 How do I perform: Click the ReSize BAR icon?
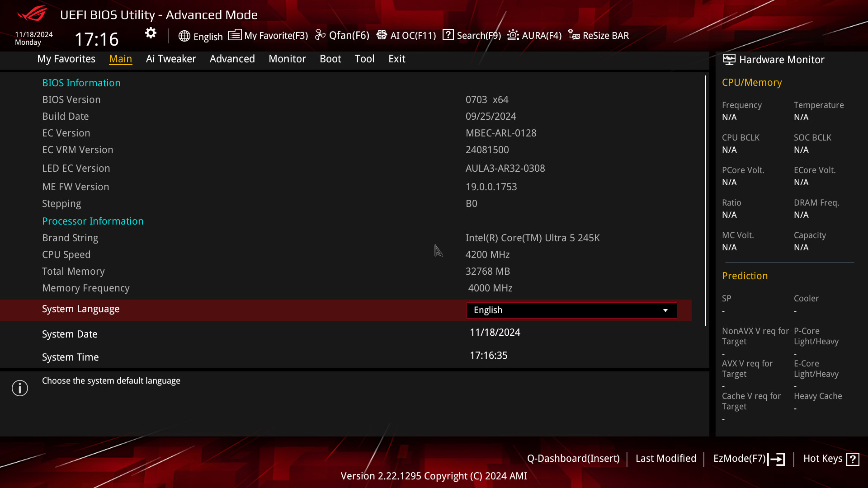[x=574, y=35]
